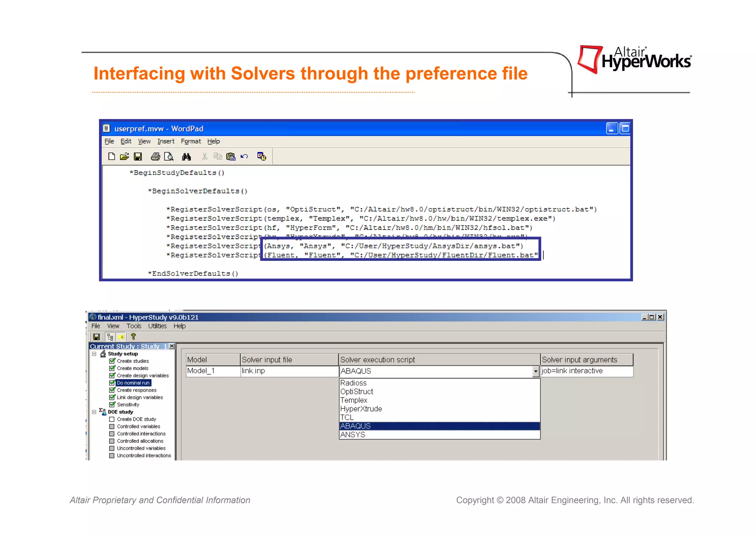Click the Open folder icon in WordPad
Viewport: 756px width, 534px height.
click(x=124, y=156)
